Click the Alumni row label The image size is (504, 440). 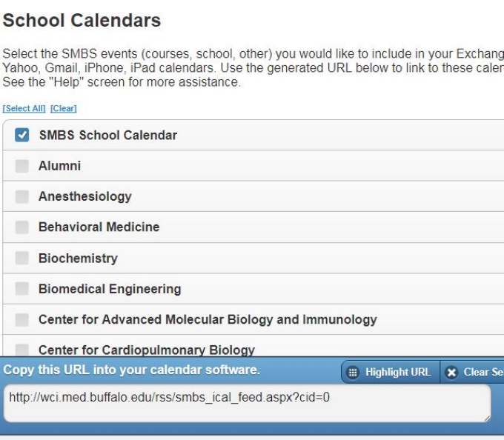pos(60,166)
